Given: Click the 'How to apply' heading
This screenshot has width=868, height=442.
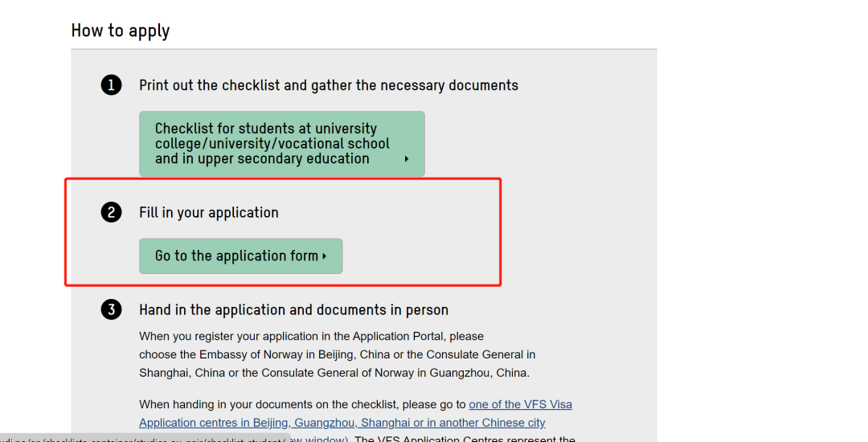Looking at the screenshot, I should (121, 31).
